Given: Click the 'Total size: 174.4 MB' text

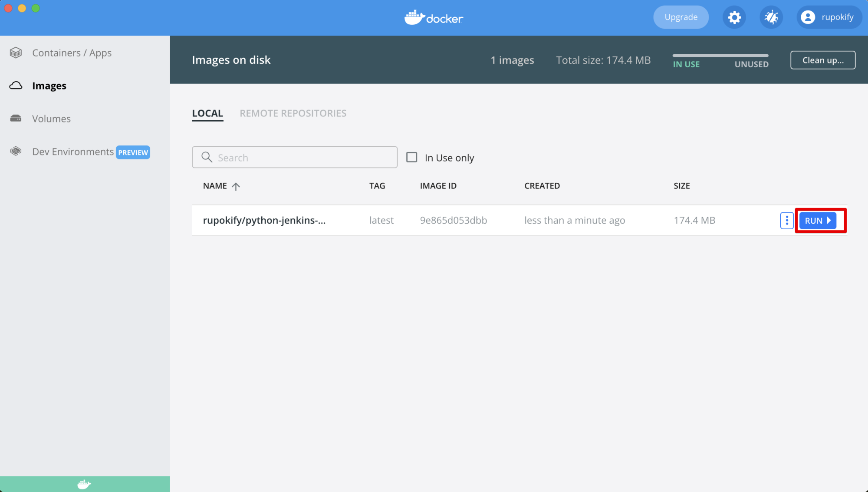Looking at the screenshot, I should tap(603, 60).
